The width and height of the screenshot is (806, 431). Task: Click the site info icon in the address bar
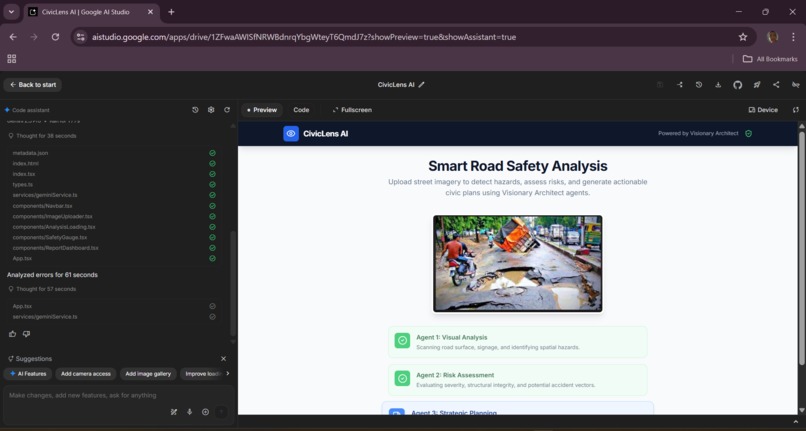click(80, 37)
